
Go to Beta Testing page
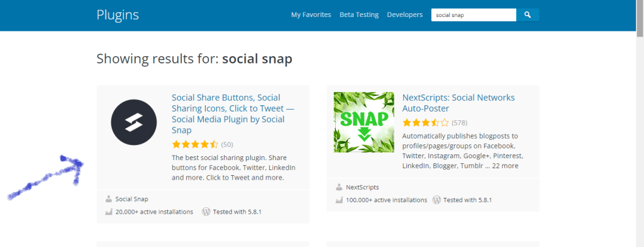pos(359,15)
